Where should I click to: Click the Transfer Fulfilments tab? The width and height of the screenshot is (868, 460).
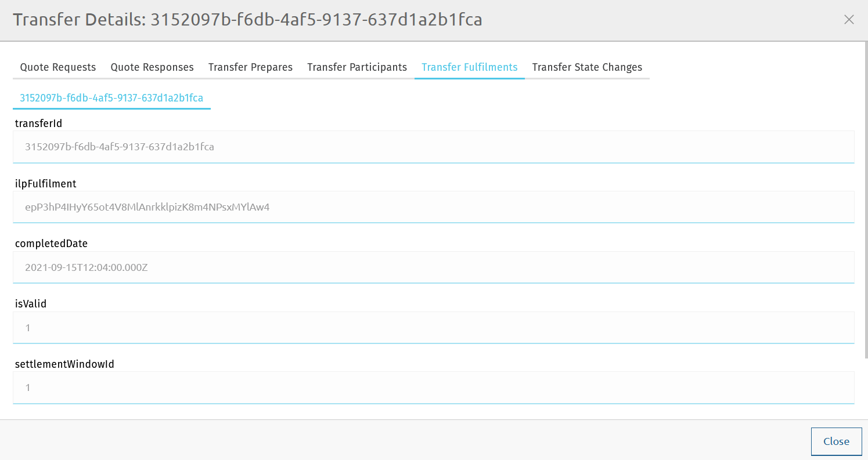[x=469, y=67]
